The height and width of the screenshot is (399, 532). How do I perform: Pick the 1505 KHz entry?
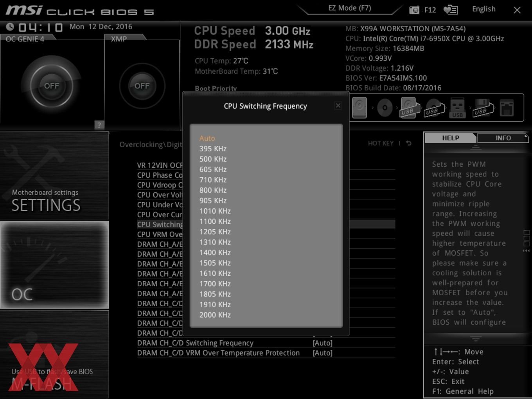(215, 263)
